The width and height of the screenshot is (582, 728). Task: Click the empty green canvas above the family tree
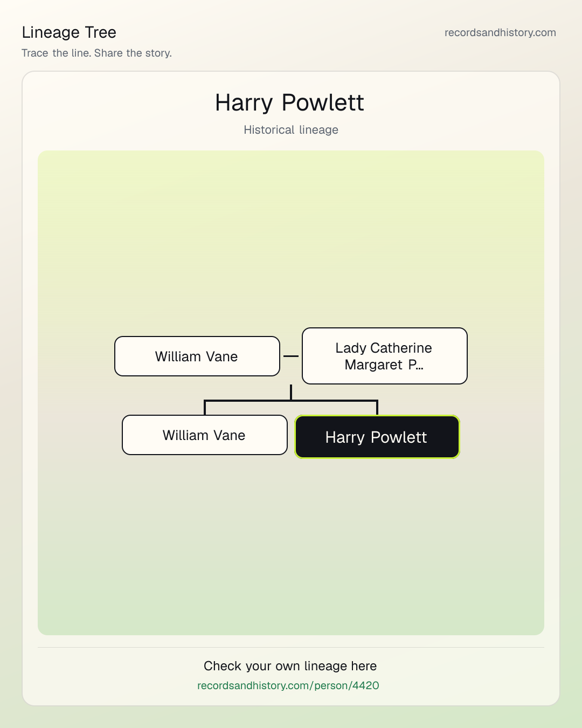pyautogui.click(x=291, y=237)
